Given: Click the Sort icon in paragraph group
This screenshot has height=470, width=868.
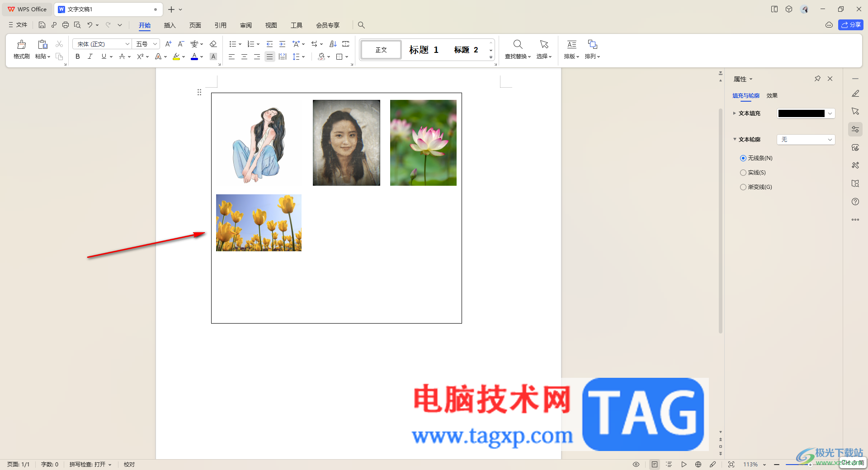Looking at the screenshot, I should [333, 44].
